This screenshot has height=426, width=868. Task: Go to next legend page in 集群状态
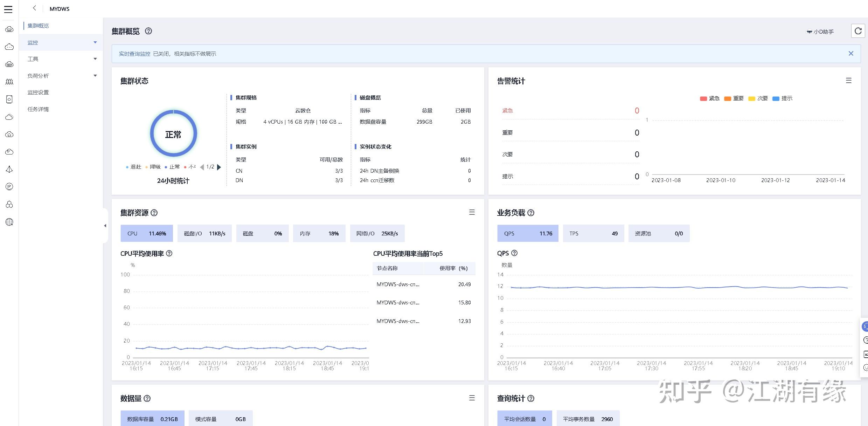pyautogui.click(x=219, y=167)
